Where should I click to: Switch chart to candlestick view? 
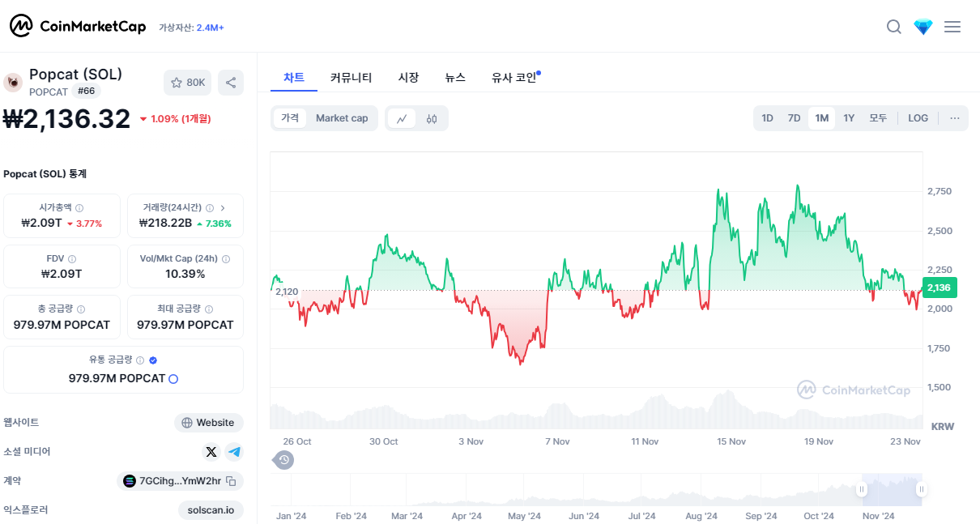432,118
